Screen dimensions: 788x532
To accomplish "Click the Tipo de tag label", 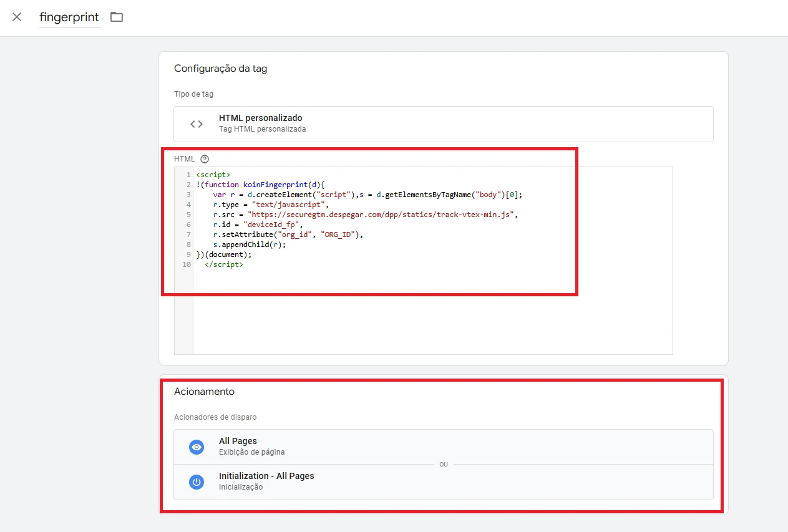I will (193, 94).
